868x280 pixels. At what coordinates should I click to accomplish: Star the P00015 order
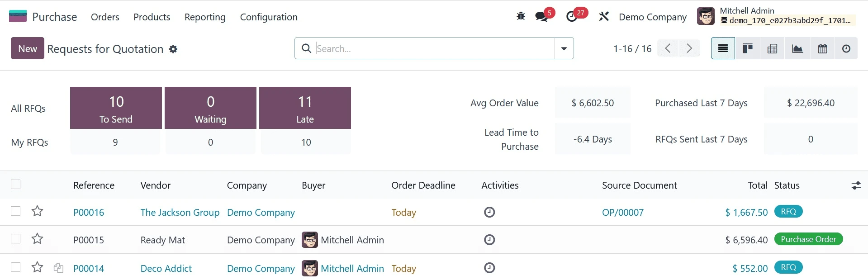[x=37, y=238]
